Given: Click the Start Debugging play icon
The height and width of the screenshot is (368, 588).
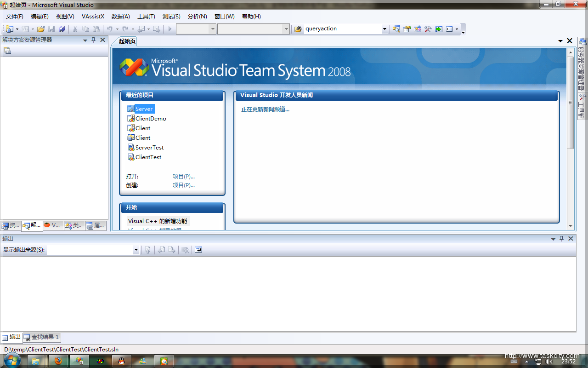Looking at the screenshot, I should 170,29.
